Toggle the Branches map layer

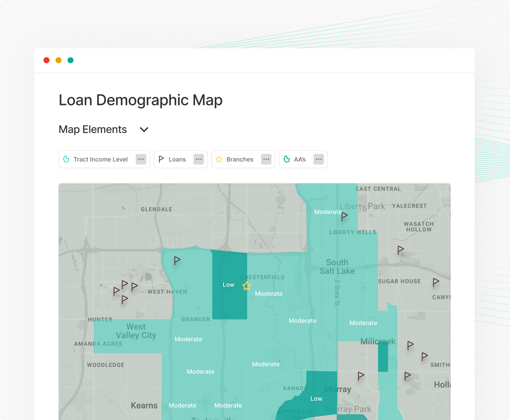pyautogui.click(x=240, y=159)
